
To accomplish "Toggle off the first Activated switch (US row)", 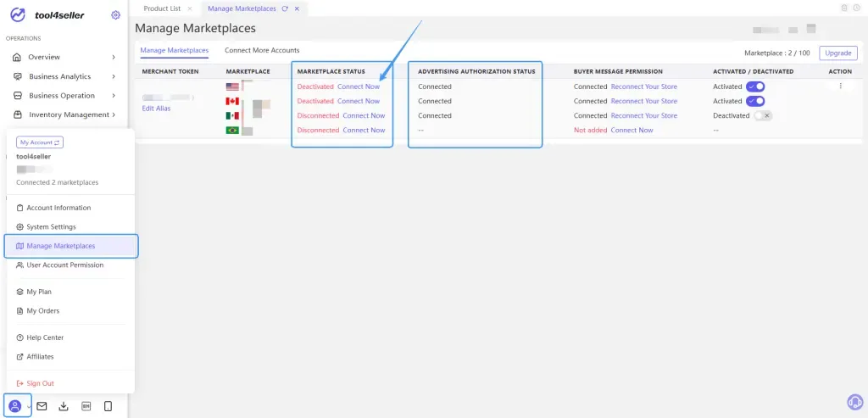I will click(755, 86).
